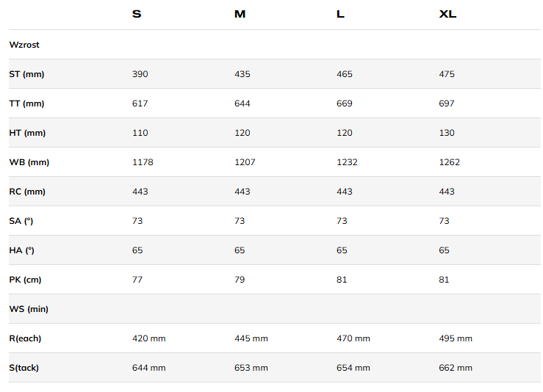543x392 pixels.
Task: Click the HT (mm) row label
Action: tap(27, 133)
